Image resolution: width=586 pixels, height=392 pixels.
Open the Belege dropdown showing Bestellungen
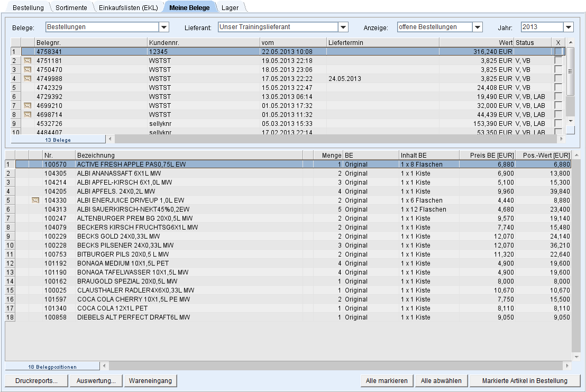coord(164,28)
